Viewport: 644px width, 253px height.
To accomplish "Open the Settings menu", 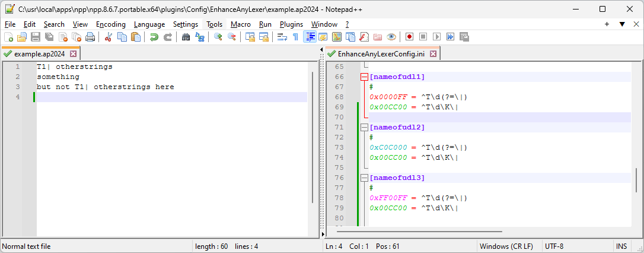I will (x=186, y=24).
